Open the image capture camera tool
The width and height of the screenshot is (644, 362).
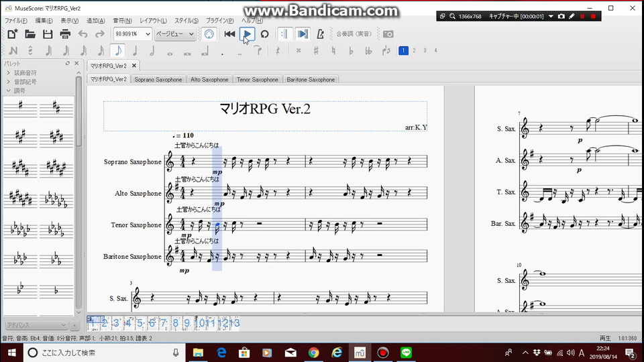pyautogui.click(x=388, y=34)
